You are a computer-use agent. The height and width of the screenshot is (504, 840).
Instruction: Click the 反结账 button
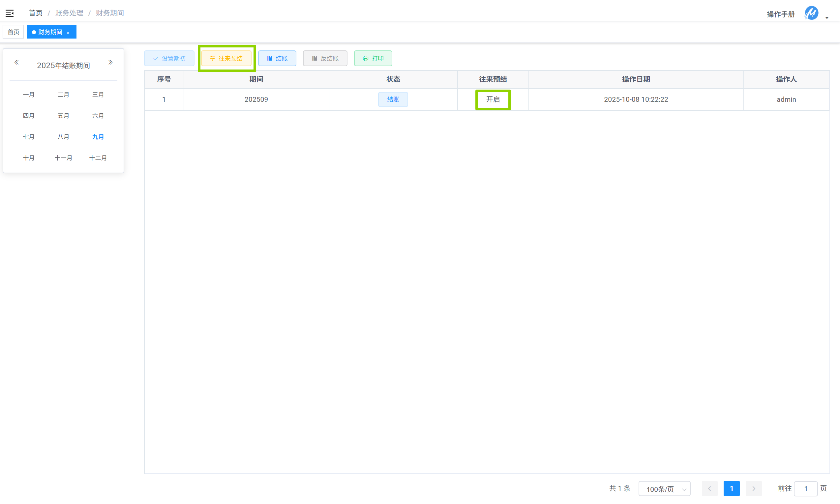click(x=325, y=58)
